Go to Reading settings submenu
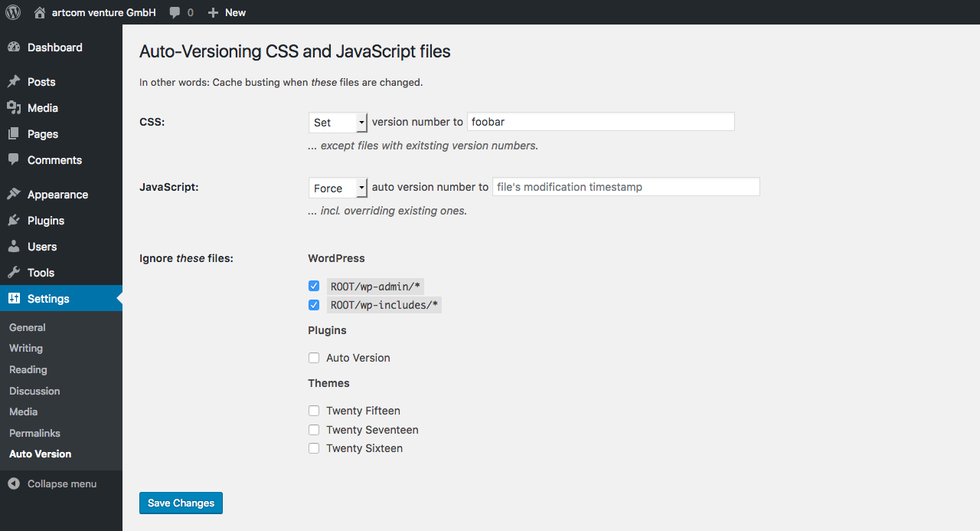The width and height of the screenshot is (980, 531). coord(28,369)
